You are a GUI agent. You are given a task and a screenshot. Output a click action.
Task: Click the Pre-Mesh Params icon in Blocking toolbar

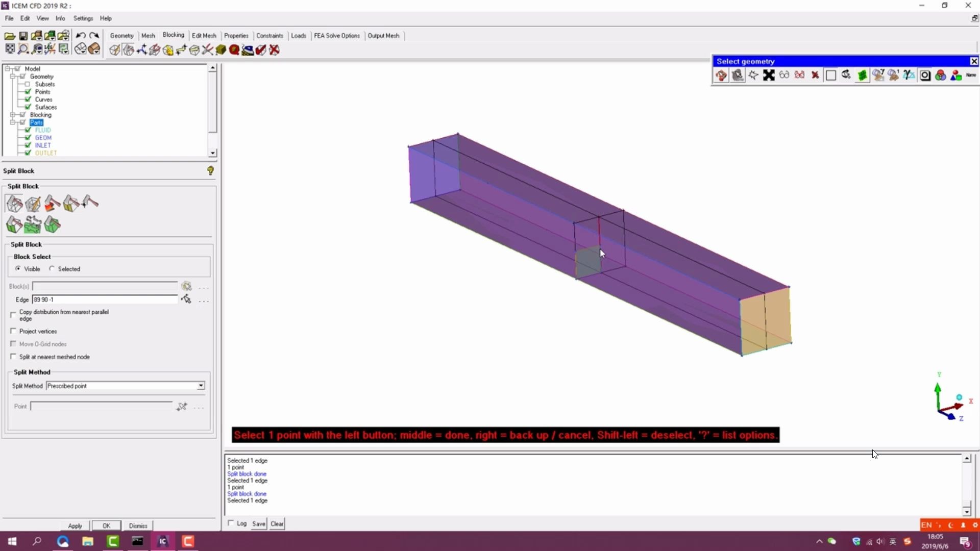[x=221, y=50]
